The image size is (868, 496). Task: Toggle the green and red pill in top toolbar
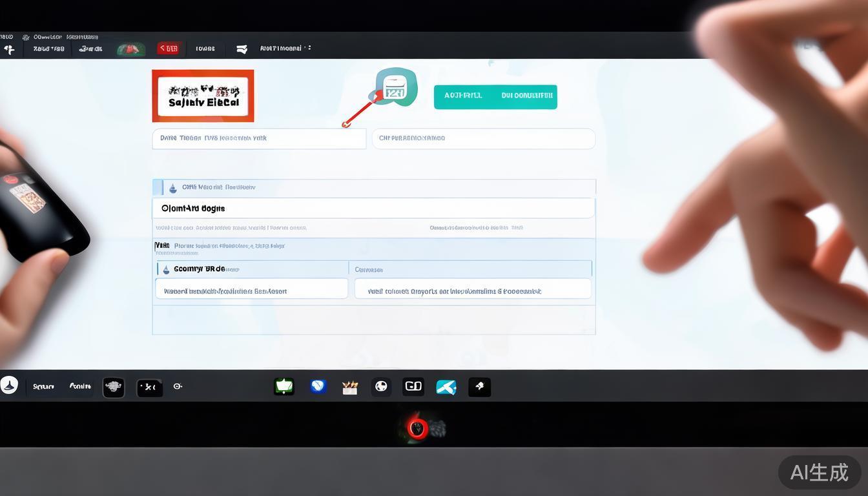[130, 49]
